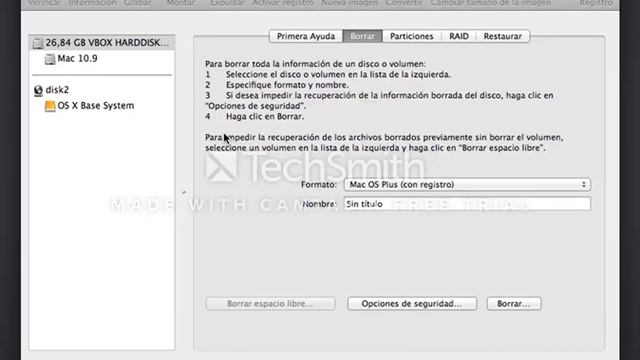Viewport: 640px width, 360px height.
Task: Switch to the Restaurar tab
Action: pos(502,36)
